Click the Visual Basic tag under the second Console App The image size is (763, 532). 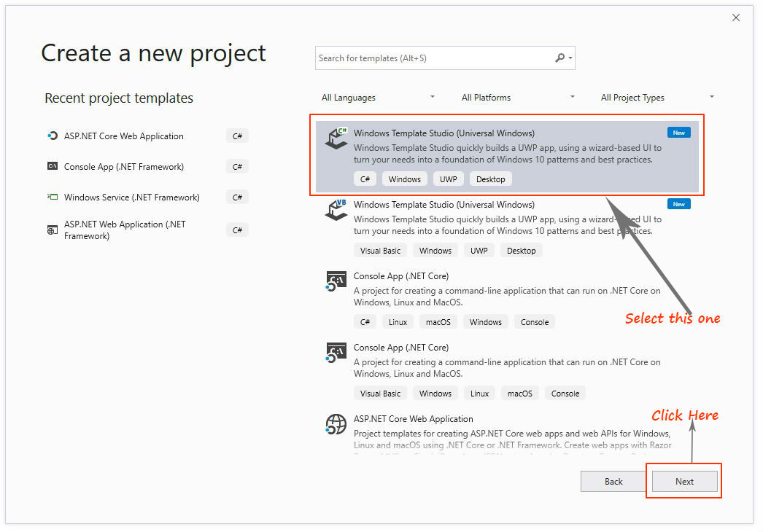pyautogui.click(x=380, y=394)
